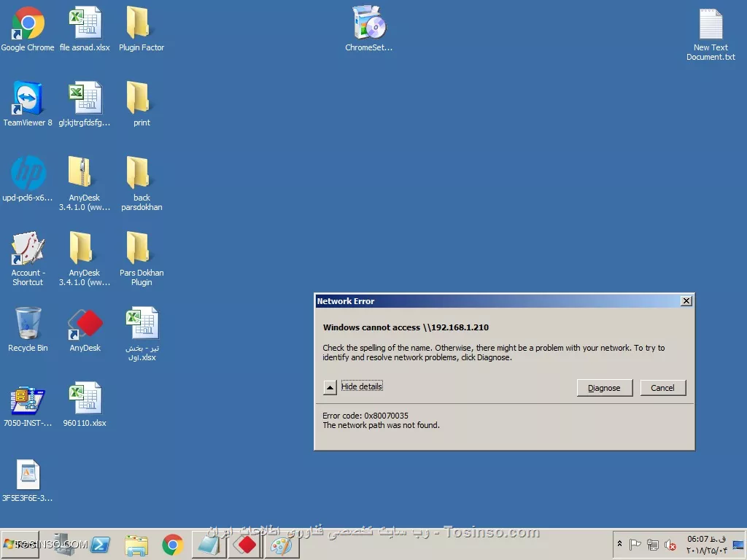The image size is (747, 560).
Task: Click the Error code 0x80070035 text
Action: coord(365,416)
